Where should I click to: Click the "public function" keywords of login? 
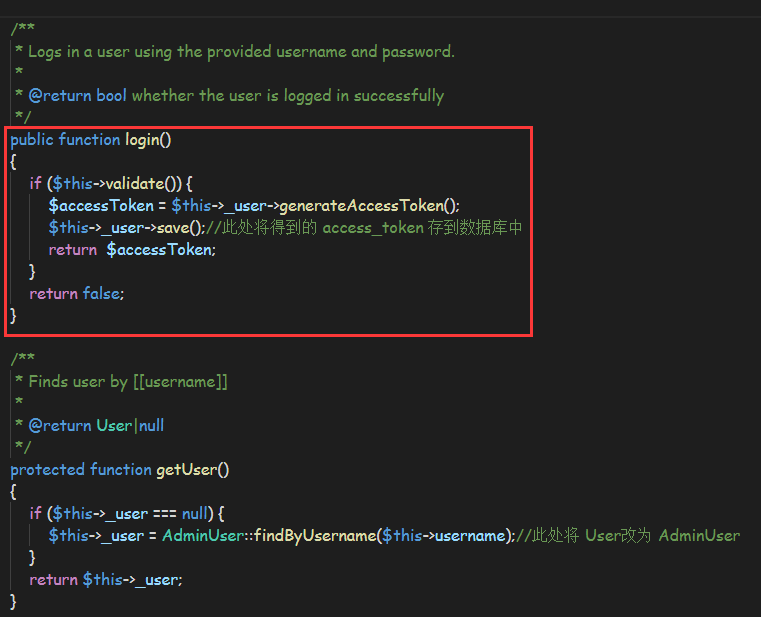pyautogui.click(x=65, y=140)
